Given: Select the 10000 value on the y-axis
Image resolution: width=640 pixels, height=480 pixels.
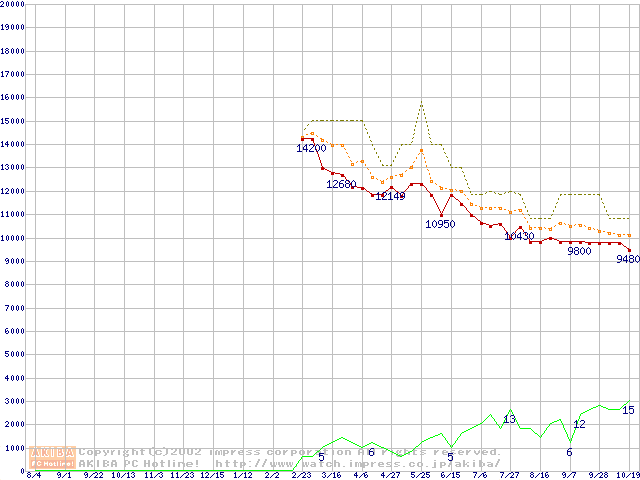Looking at the screenshot, I should (x=12, y=238).
